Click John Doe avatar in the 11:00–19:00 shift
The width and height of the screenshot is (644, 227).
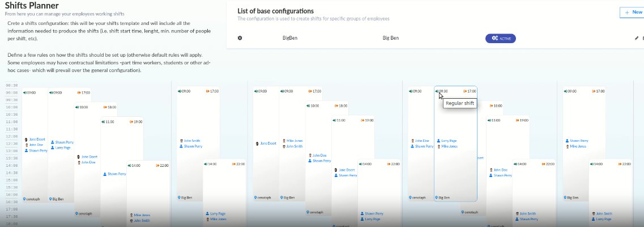[x=490, y=170]
